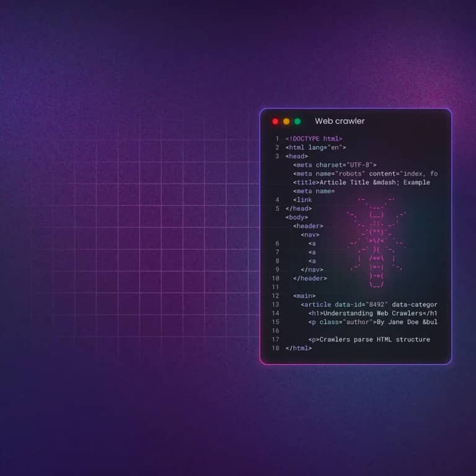Click the pink ASCII-art bug illustration
This screenshot has width=476, height=476.
pos(376,242)
